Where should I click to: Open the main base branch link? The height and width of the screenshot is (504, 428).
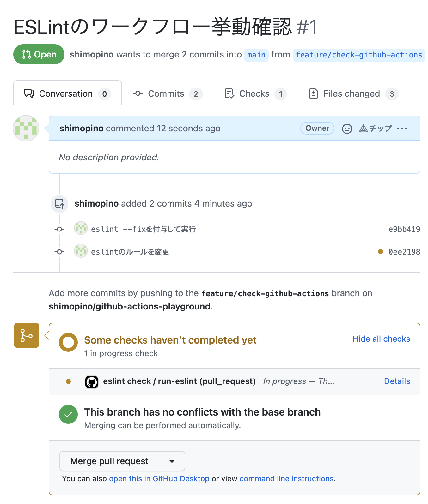pyautogui.click(x=256, y=55)
